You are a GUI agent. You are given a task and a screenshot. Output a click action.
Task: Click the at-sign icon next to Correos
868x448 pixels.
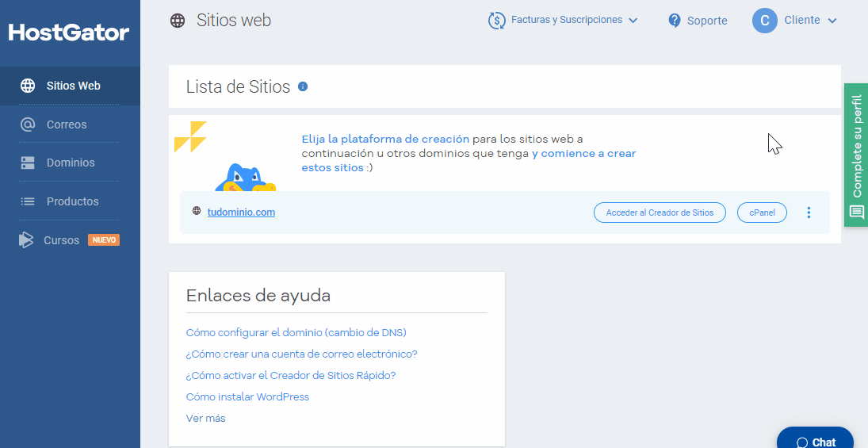[x=27, y=124]
